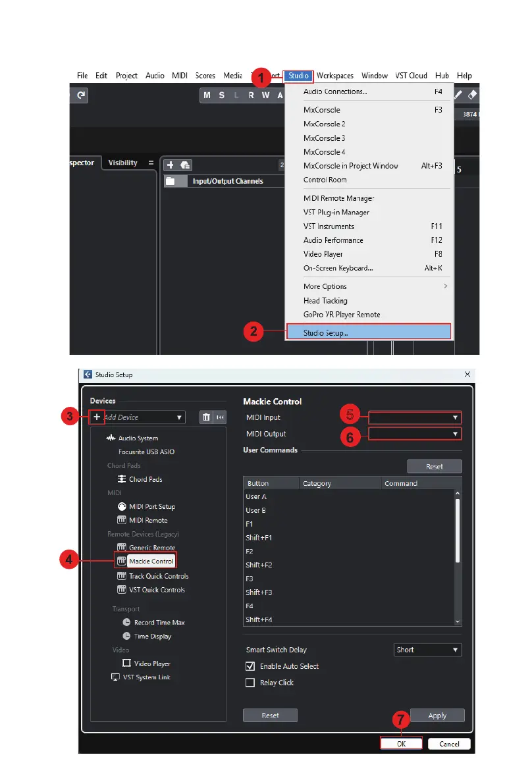This screenshot has height=784, width=532.
Task: Click the plus Add Device icon
Action: click(97, 417)
